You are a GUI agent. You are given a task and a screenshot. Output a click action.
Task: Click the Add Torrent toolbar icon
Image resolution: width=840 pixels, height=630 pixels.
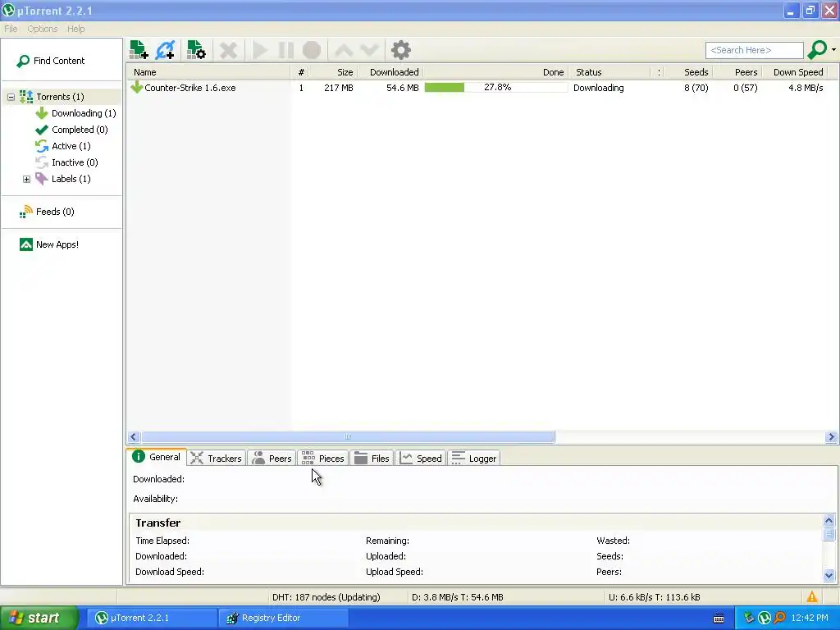click(x=139, y=50)
